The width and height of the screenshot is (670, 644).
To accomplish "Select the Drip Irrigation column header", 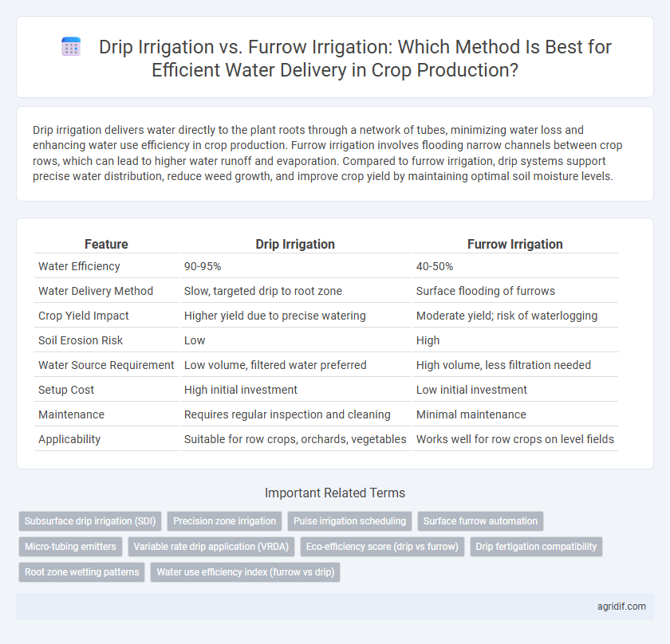I will (295, 244).
